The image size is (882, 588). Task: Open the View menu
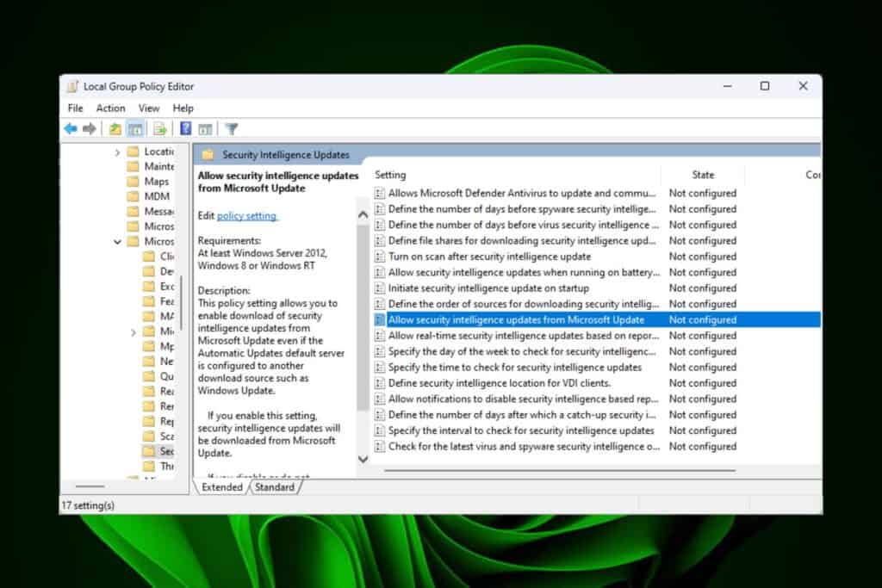coord(148,108)
